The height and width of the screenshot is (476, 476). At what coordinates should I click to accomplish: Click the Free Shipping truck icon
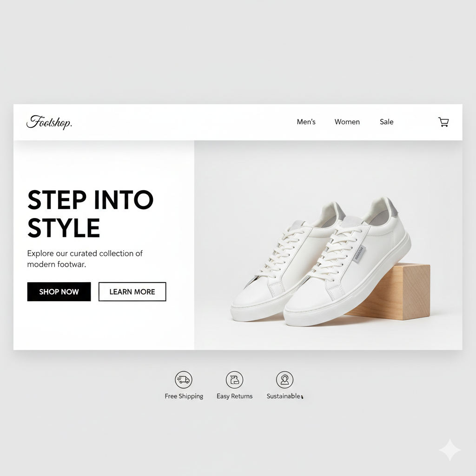pyautogui.click(x=183, y=379)
